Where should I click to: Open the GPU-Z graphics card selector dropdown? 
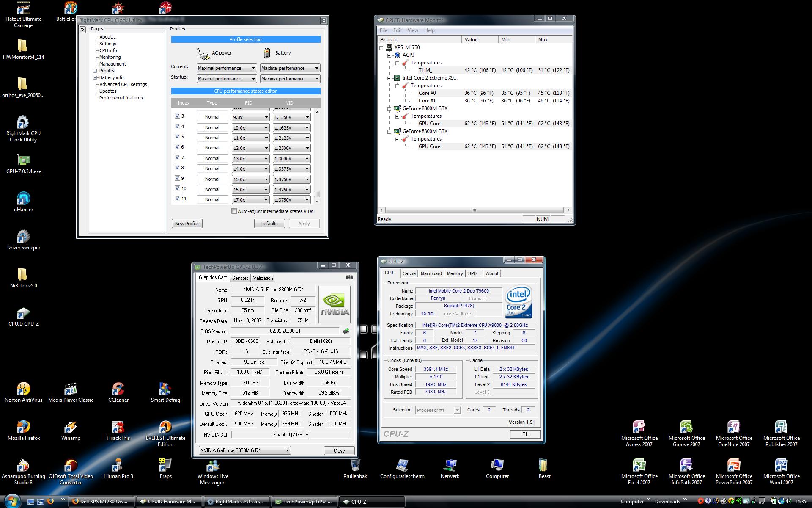(x=244, y=450)
